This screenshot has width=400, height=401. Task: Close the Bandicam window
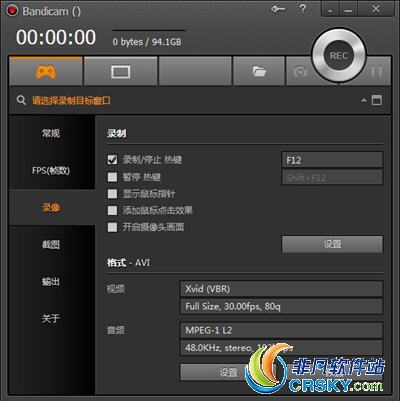[376, 9]
